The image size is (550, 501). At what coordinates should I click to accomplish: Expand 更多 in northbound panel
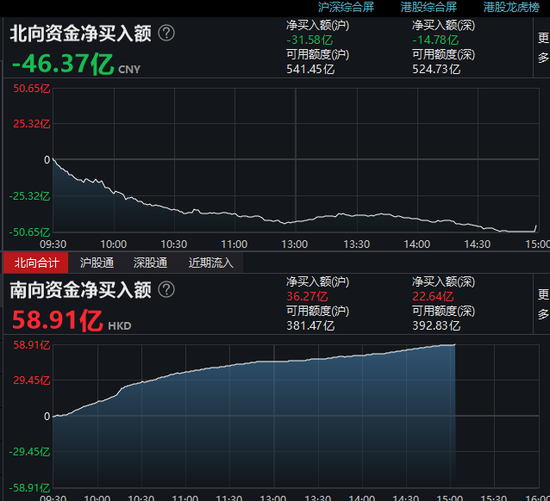(x=543, y=47)
